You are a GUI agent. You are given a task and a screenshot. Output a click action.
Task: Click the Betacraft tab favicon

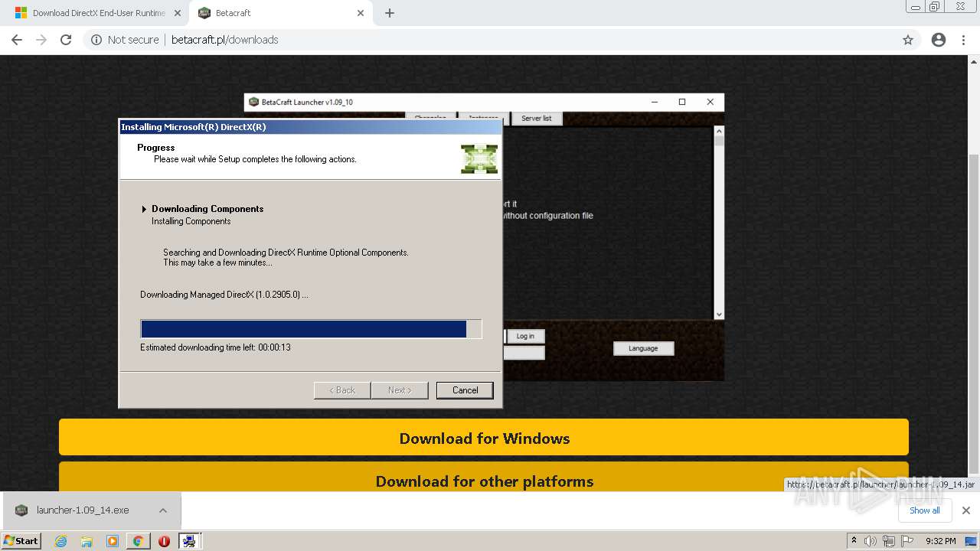click(204, 13)
